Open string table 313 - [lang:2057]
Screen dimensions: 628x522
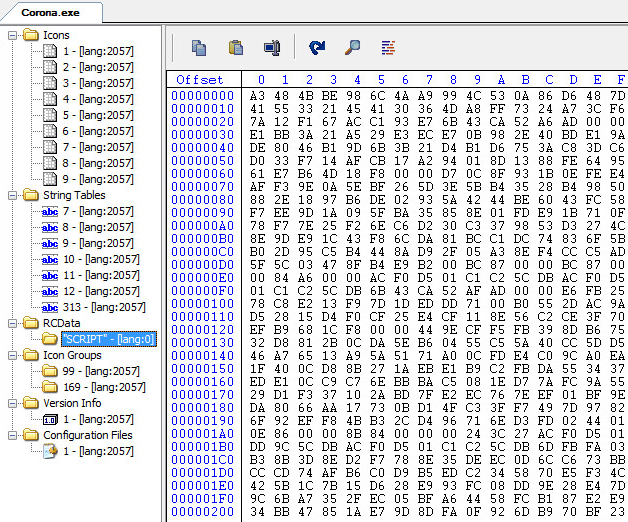tap(104, 307)
